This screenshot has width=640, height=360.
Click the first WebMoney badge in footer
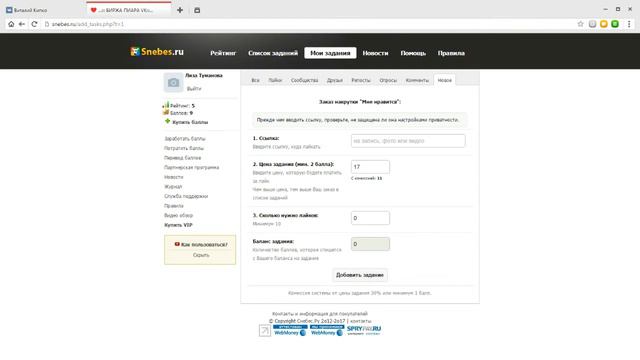[x=290, y=330]
